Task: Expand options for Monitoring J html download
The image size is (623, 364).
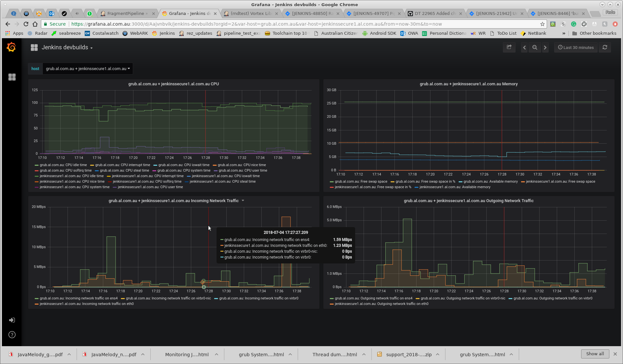Action: click(x=217, y=355)
